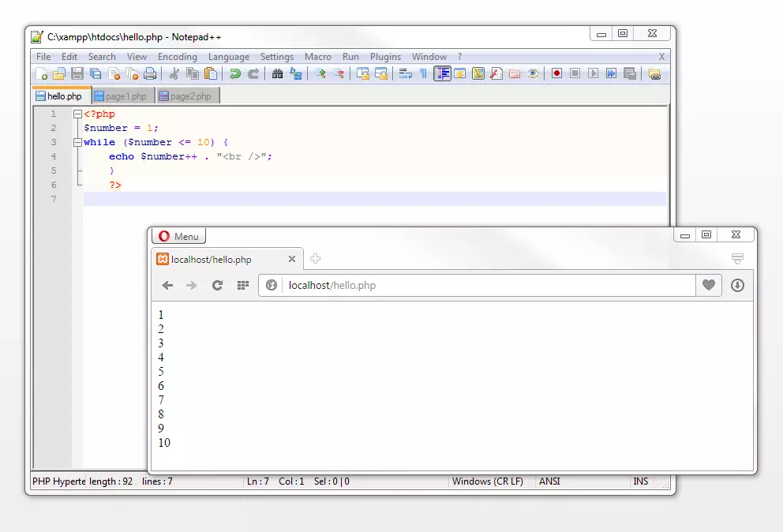The height and width of the screenshot is (532, 783).
Task: Open the Opera Menu dropdown
Action: pyautogui.click(x=178, y=235)
